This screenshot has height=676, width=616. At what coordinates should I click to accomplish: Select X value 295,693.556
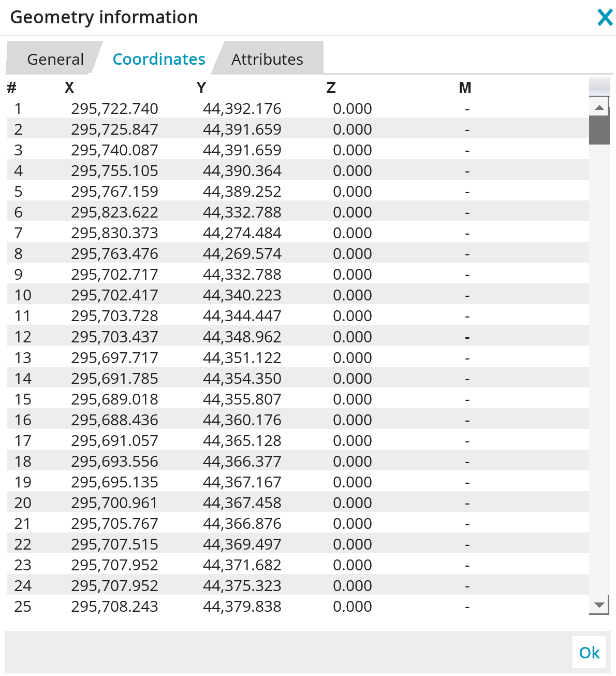point(114,462)
